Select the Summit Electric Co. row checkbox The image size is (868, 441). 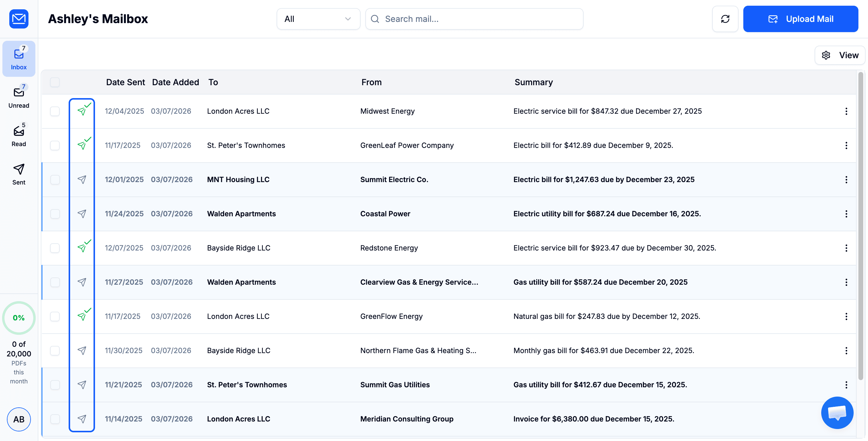coord(55,179)
